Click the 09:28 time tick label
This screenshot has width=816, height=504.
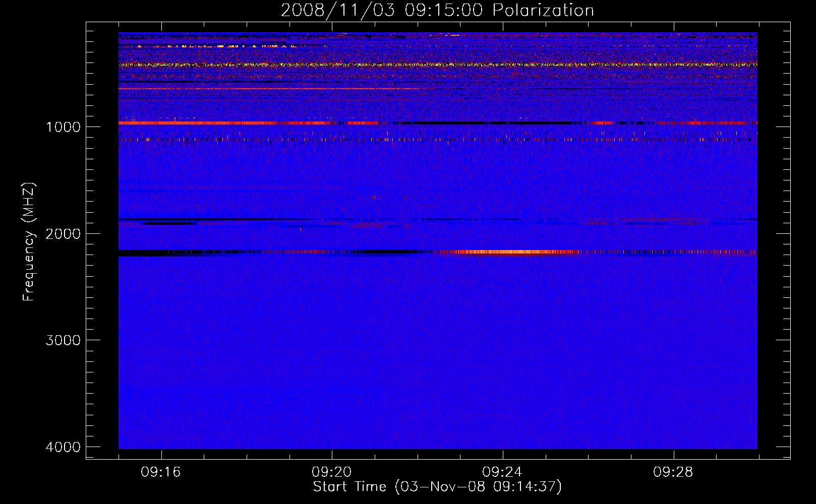pos(673,472)
